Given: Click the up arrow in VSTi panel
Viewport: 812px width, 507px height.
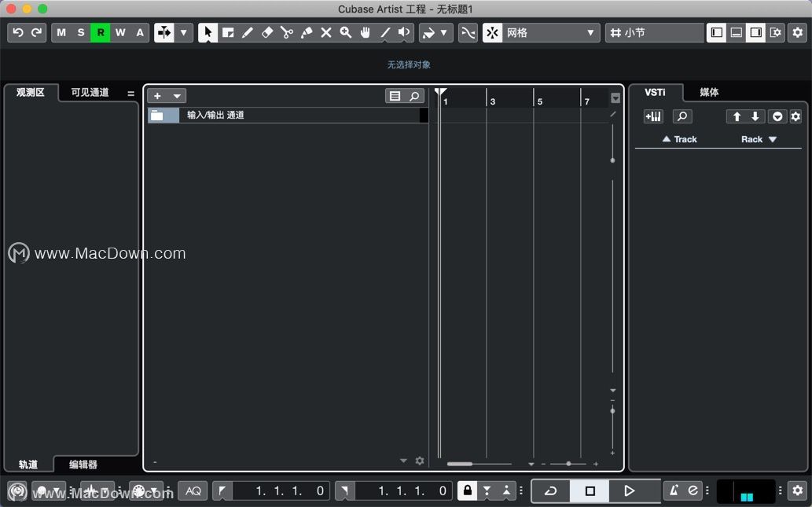Looking at the screenshot, I should pos(737,116).
